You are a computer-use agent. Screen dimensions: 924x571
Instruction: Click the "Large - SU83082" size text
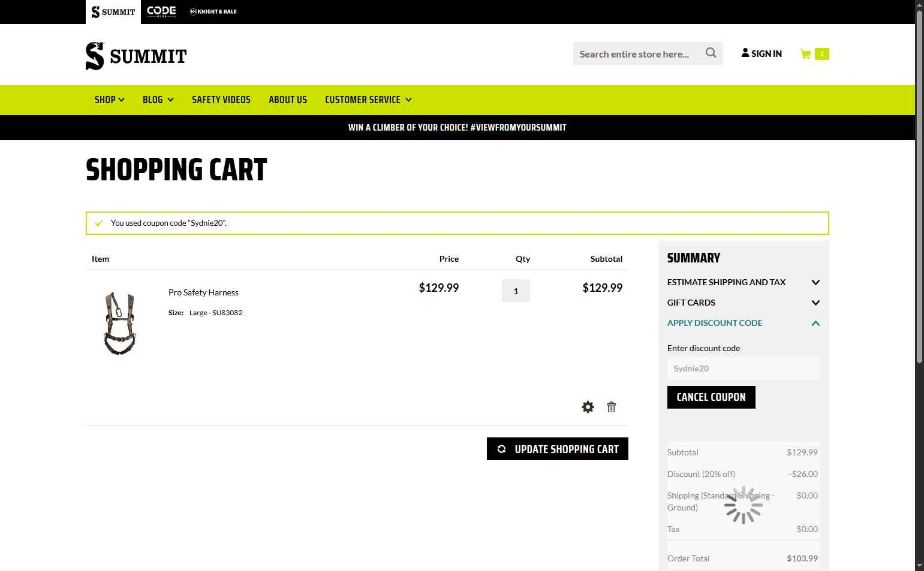[216, 313]
